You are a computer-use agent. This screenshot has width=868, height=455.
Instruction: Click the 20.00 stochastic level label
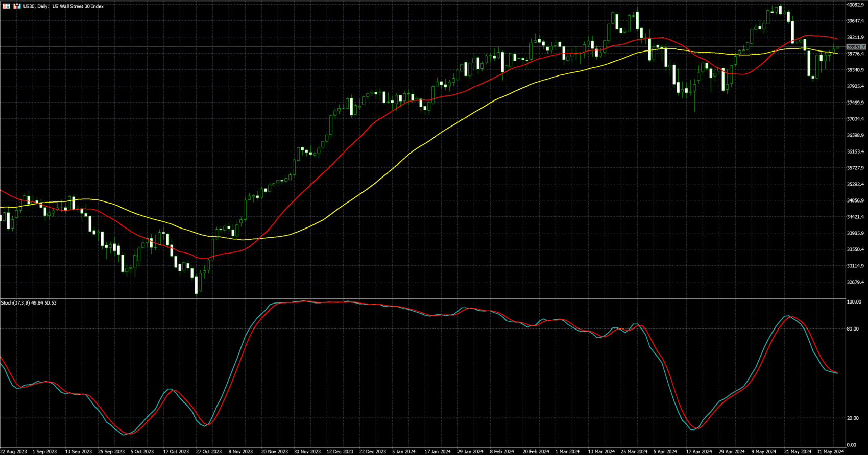tap(852, 418)
